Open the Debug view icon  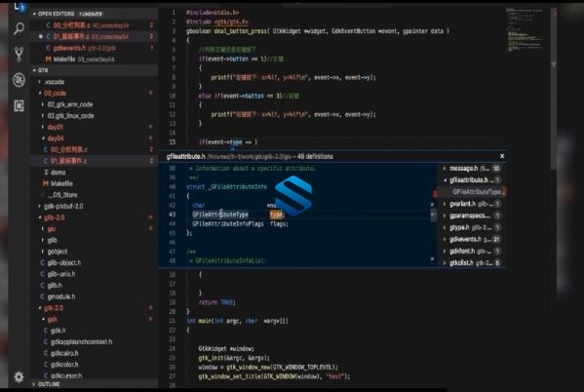pos(19,80)
